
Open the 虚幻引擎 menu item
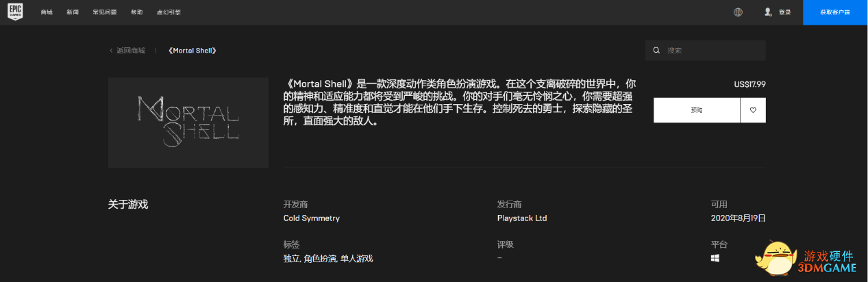[x=168, y=12]
